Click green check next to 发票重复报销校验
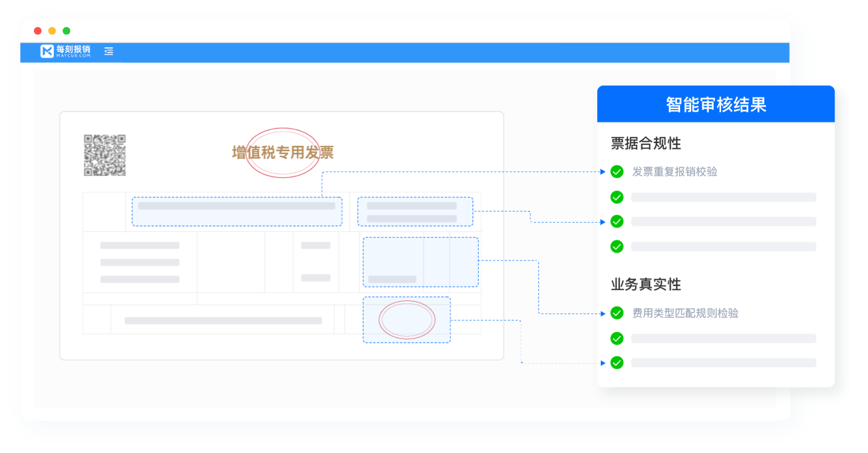 617,172
